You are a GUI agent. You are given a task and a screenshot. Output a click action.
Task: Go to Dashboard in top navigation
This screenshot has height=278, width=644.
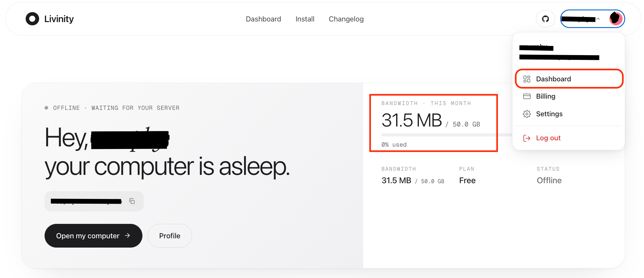coord(263,19)
